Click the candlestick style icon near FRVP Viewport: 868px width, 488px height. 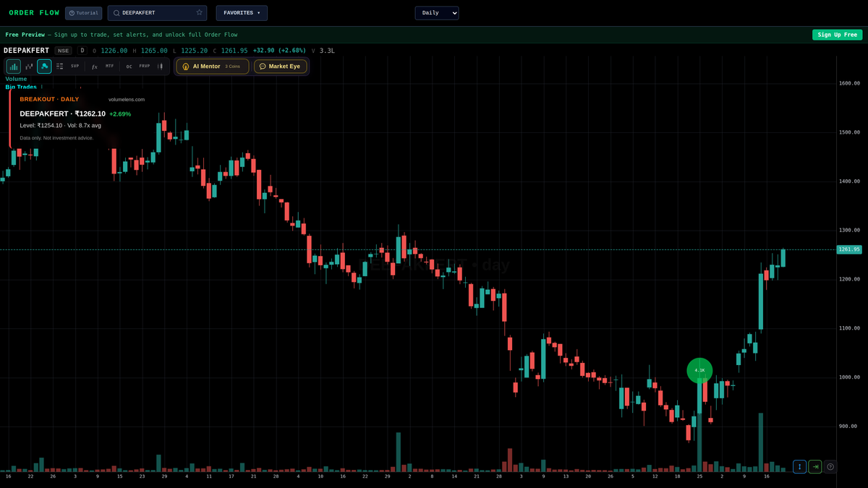pos(161,66)
